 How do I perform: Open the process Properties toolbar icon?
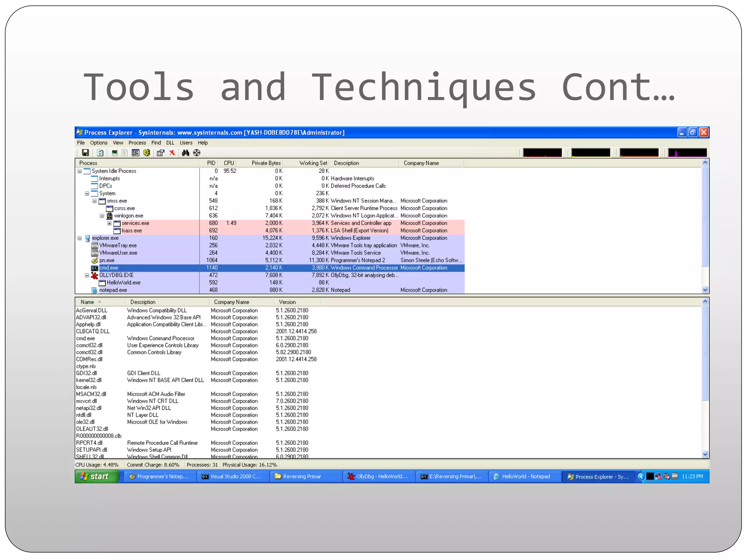pyautogui.click(x=160, y=153)
